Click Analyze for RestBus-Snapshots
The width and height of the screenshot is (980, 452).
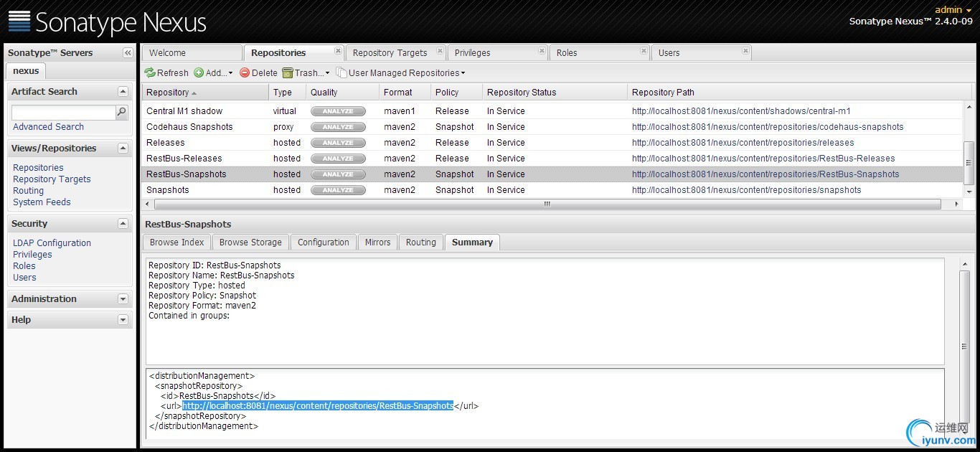(338, 174)
